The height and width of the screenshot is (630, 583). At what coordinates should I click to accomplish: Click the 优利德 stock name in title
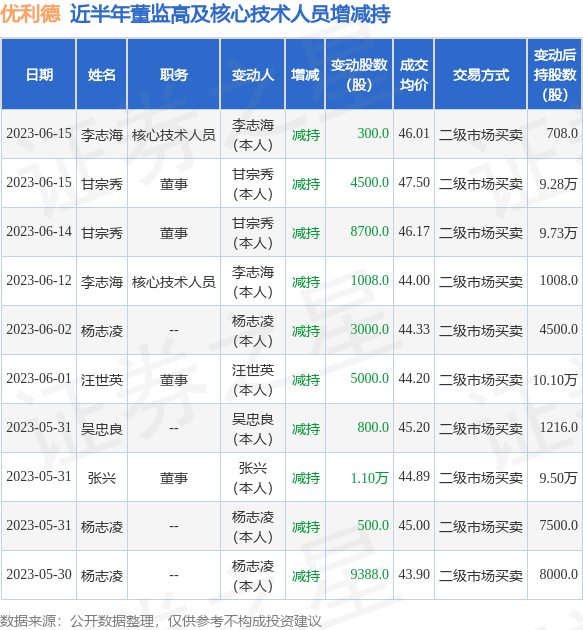(31, 14)
